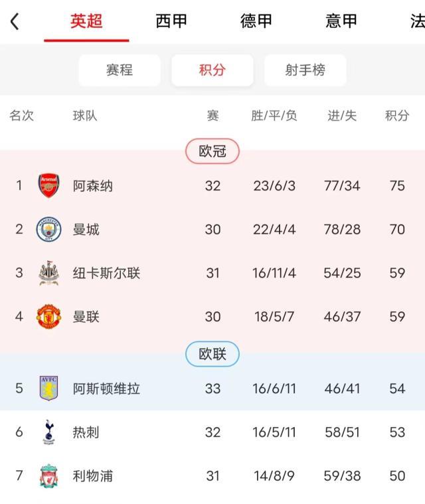The width and height of the screenshot is (425, 504).
Task: Click the Tottenham Hotspur club crest
Action: point(48,432)
